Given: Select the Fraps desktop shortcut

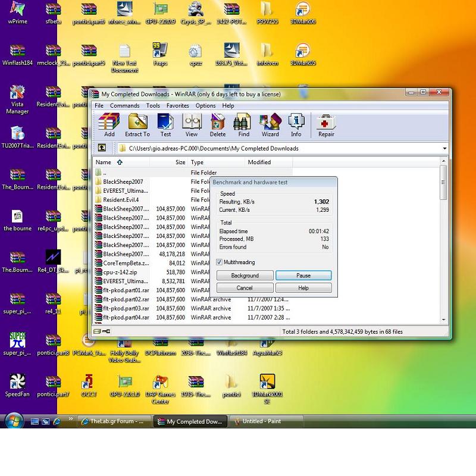Looking at the screenshot, I should tap(160, 54).
